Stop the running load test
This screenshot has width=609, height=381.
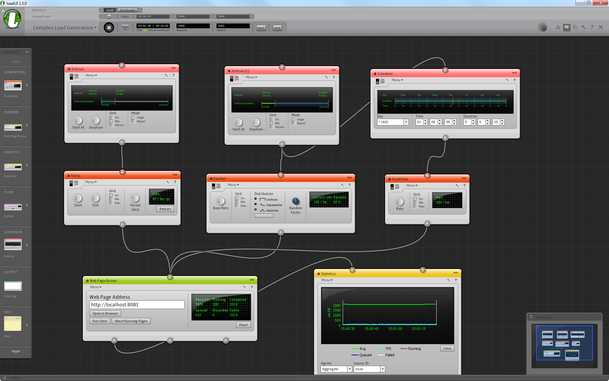click(109, 28)
